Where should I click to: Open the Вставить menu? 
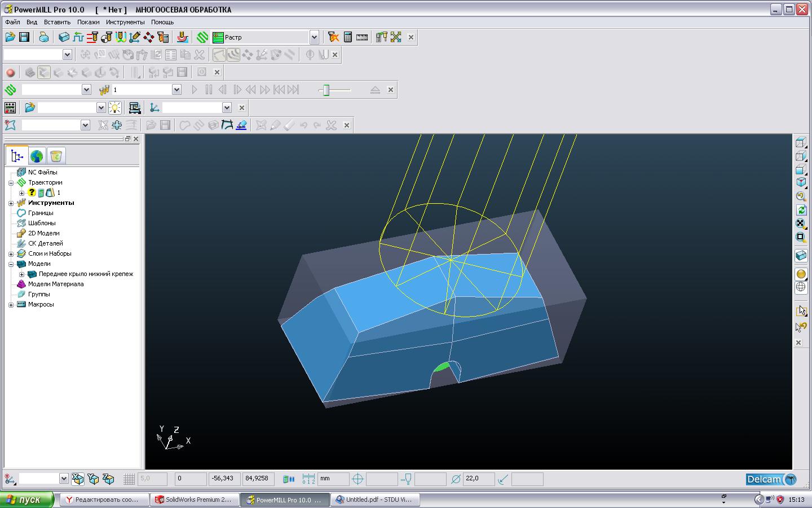pyautogui.click(x=57, y=22)
